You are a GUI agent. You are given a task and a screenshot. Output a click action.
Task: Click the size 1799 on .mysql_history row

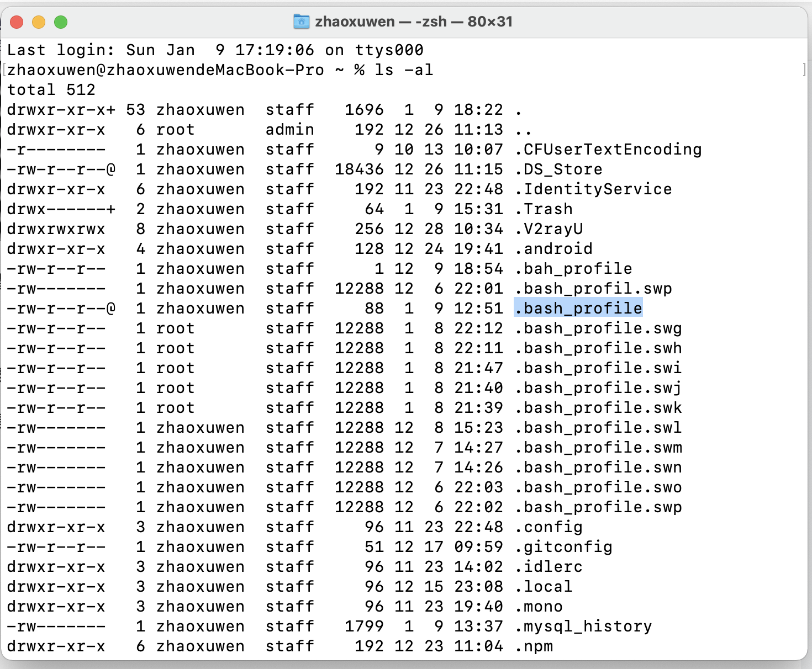[x=364, y=626]
